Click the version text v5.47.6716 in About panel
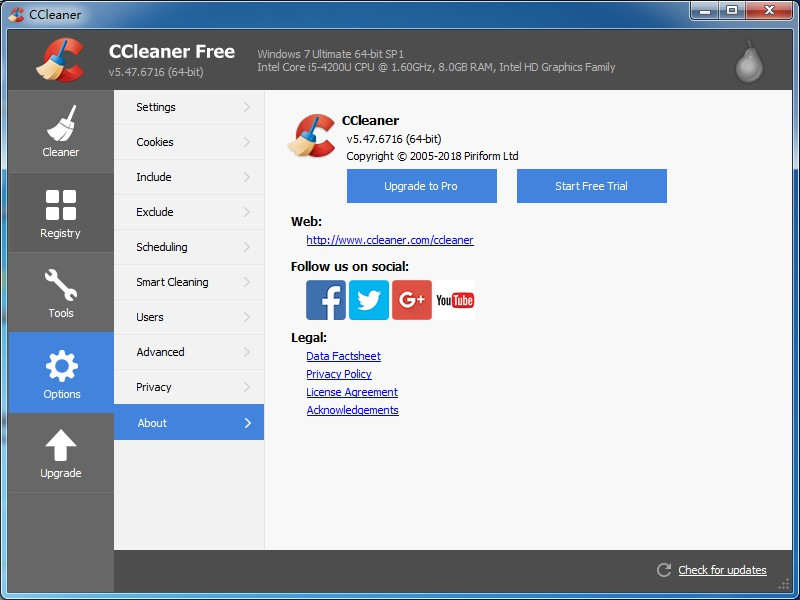800x600 pixels. coord(393,139)
